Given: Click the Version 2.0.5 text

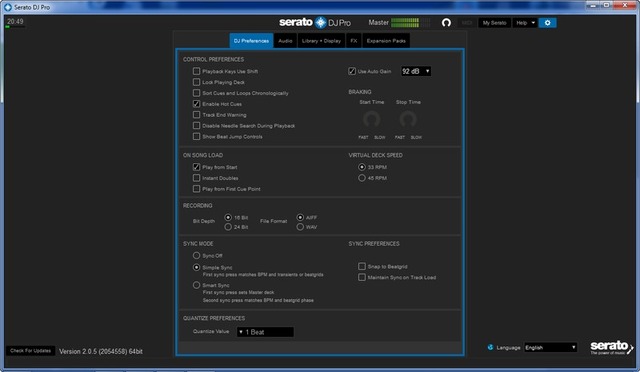Looking at the screenshot, I should coord(101,351).
